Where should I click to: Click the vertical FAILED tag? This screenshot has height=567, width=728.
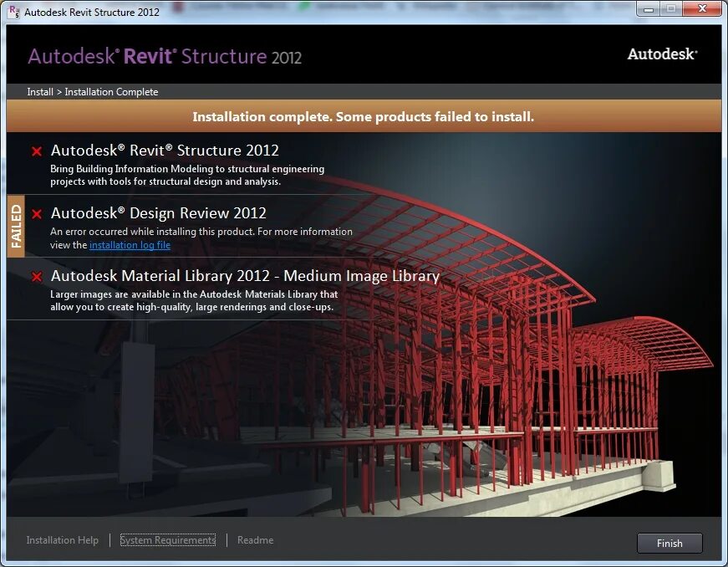[16, 226]
